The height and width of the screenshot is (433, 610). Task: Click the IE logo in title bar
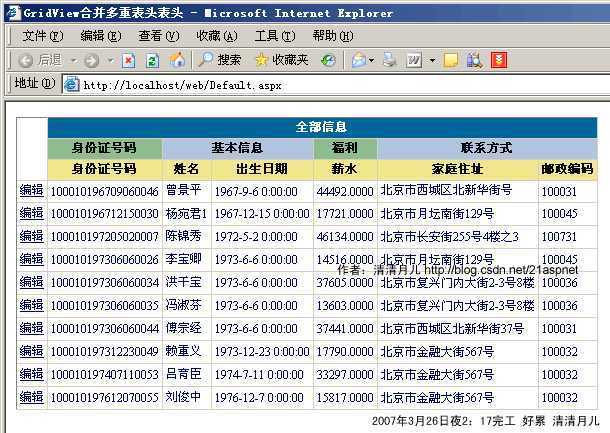click(13, 12)
